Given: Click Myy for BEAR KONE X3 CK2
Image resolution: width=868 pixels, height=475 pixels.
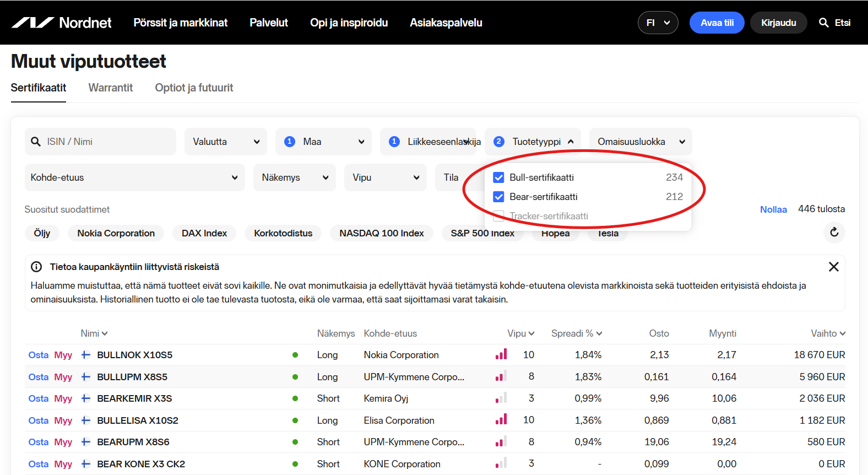Looking at the screenshot, I should pos(63,464).
